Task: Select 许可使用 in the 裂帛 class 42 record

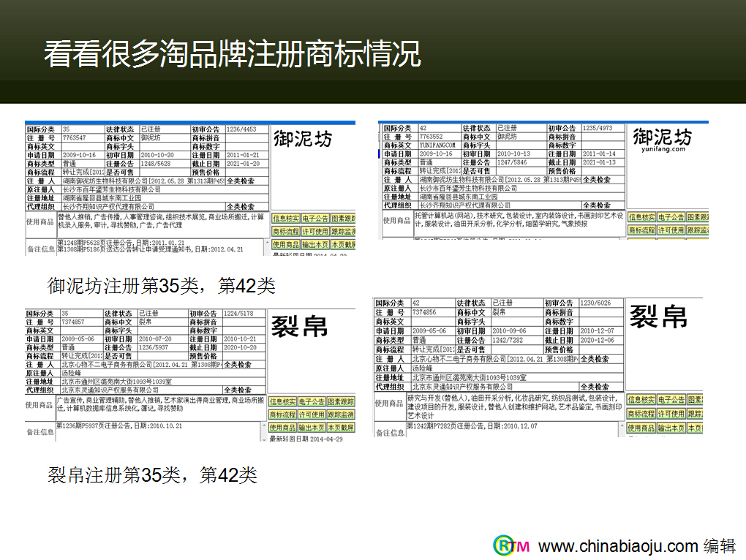Action: coord(671,414)
